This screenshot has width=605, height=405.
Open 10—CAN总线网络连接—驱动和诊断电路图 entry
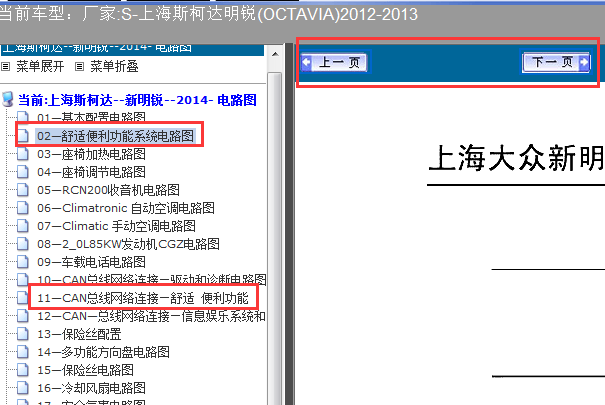[x=152, y=279]
